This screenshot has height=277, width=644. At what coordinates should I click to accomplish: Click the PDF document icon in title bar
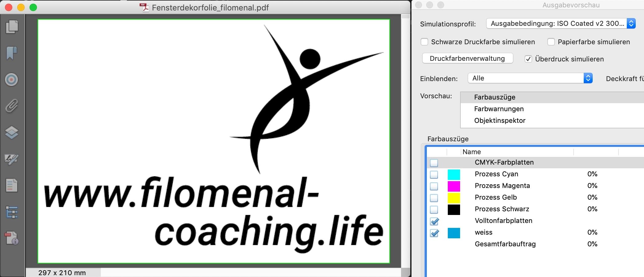coord(144,7)
